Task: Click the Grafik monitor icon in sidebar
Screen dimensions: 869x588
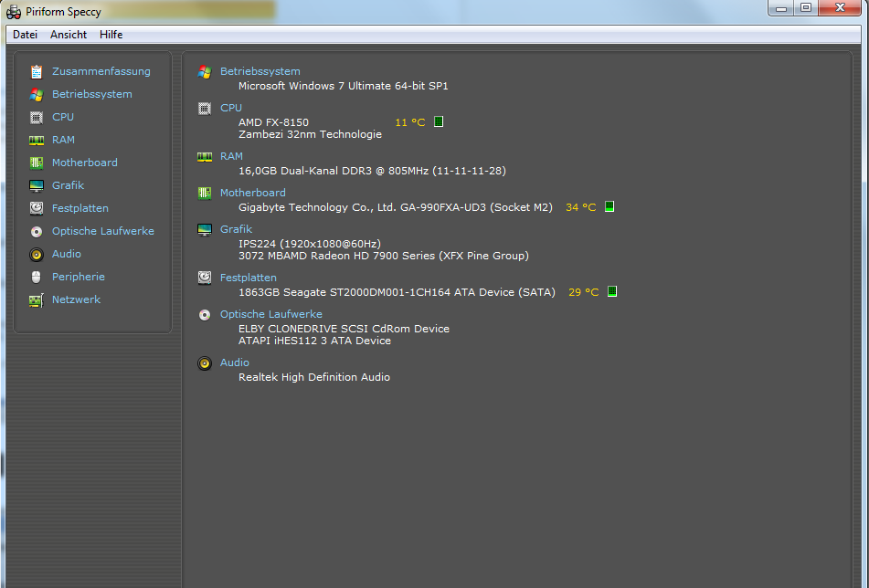Action: 37,185
